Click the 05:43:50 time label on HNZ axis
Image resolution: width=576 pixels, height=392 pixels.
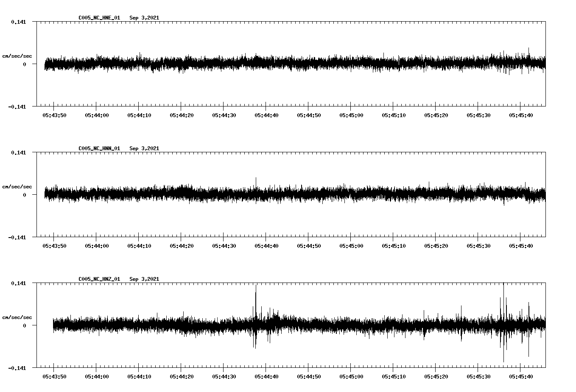point(54,377)
